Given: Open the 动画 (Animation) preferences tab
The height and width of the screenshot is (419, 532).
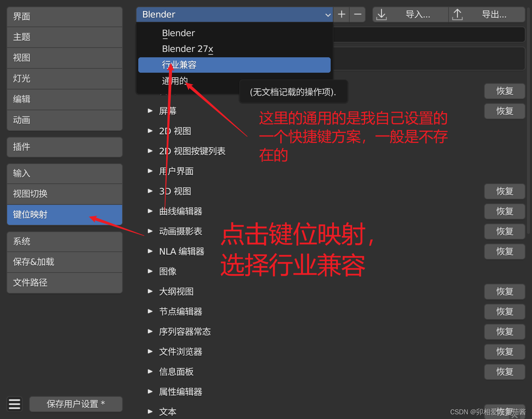Looking at the screenshot, I should coord(65,120).
